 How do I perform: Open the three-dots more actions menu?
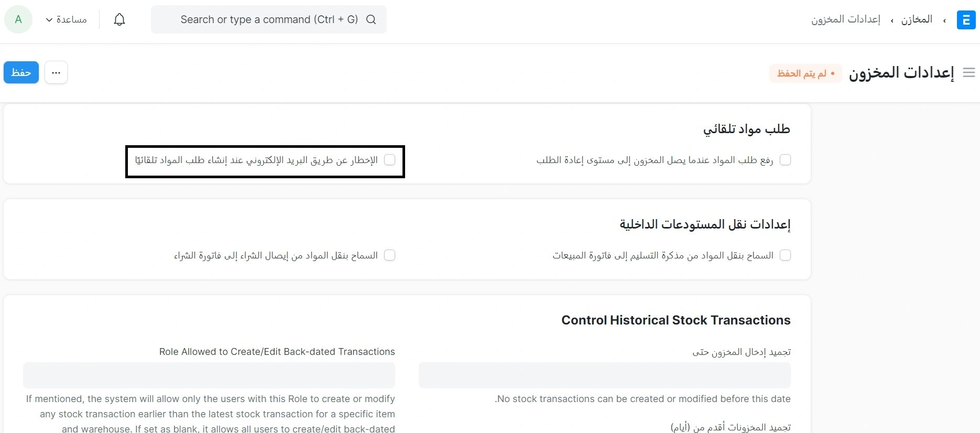[56, 72]
